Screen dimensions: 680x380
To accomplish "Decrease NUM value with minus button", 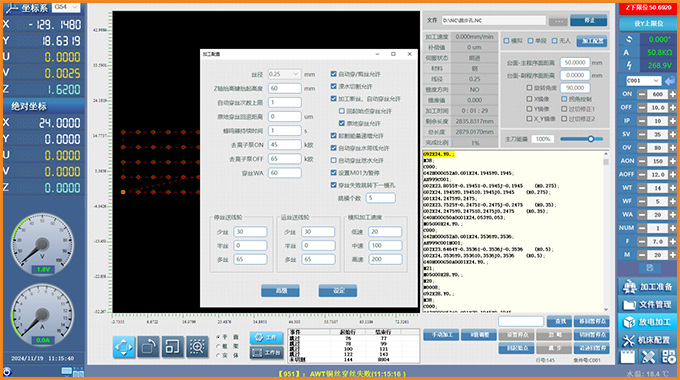I will (x=641, y=228).
